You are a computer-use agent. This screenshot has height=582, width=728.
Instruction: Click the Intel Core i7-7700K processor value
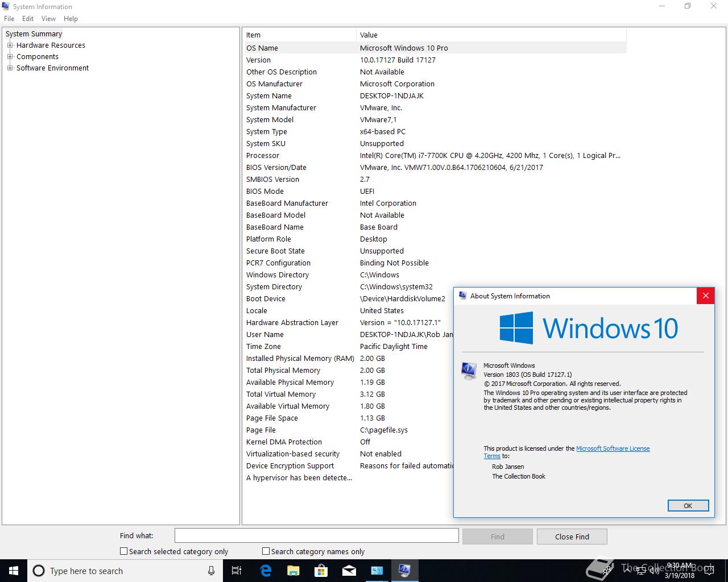[x=490, y=155]
